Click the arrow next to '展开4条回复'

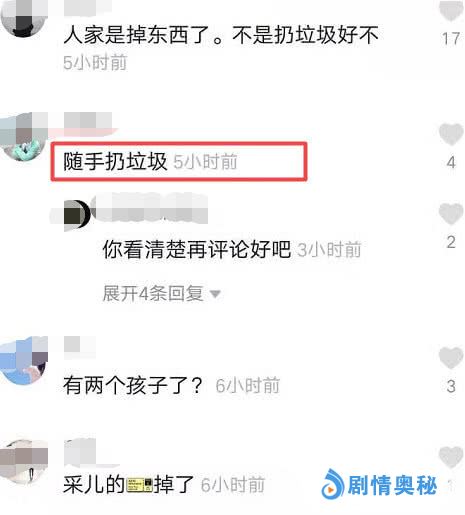point(215,294)
